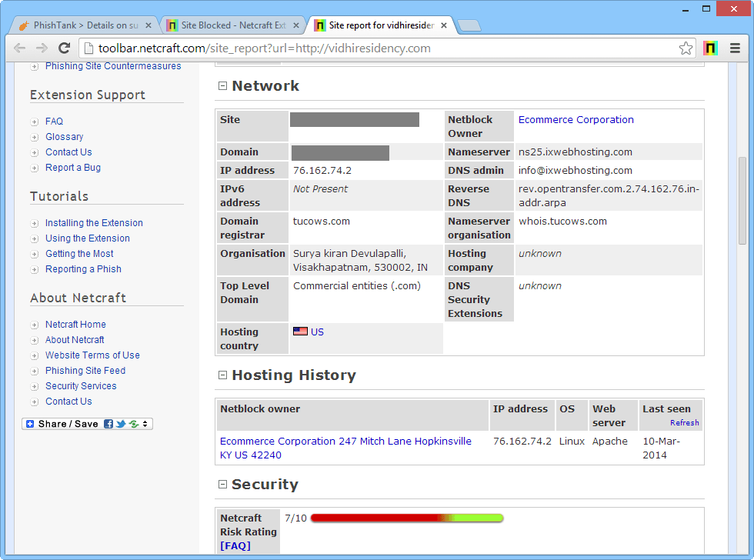Collapse the Security section
754x560 pixels.
tap(223, 485)
